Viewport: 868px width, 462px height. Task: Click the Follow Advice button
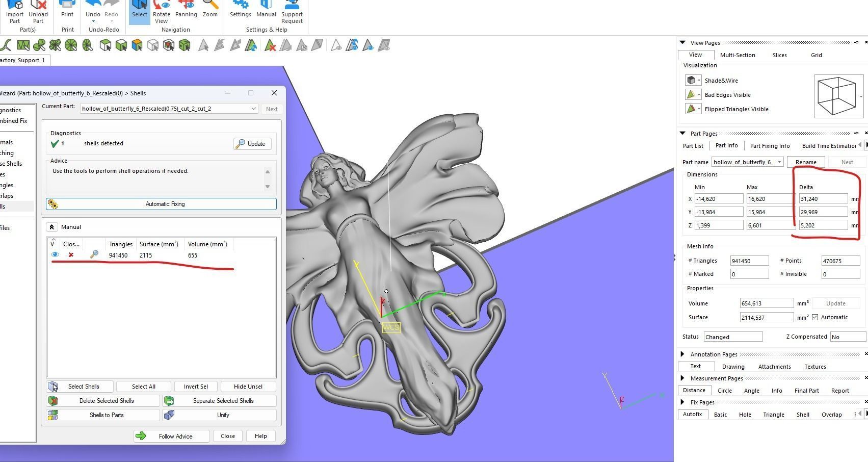click(171, 436)
